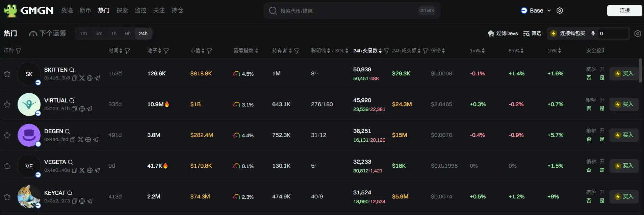Star the DEGEN token
This screenshot has width=644, height=215.
(x=7, y=135)
